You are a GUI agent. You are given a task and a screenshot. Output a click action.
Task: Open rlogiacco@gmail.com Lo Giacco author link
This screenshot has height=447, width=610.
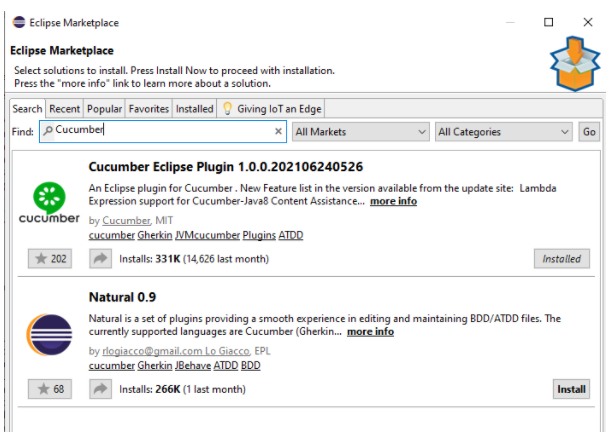click(x=176, y=351)
